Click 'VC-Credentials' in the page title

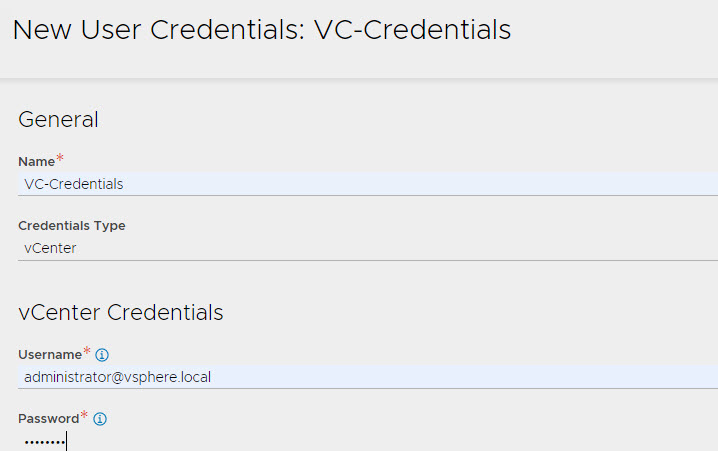pyautogui.click(x=412, y=30)
